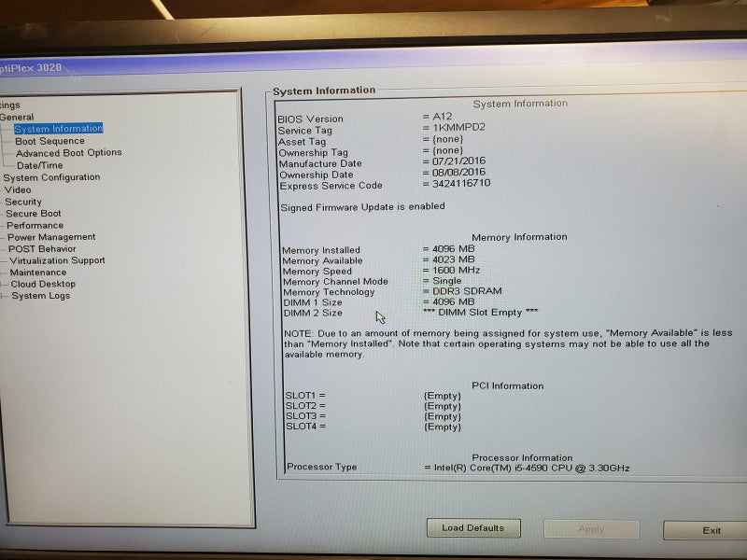Click the SLOT1 label

[x=305, y=395]
